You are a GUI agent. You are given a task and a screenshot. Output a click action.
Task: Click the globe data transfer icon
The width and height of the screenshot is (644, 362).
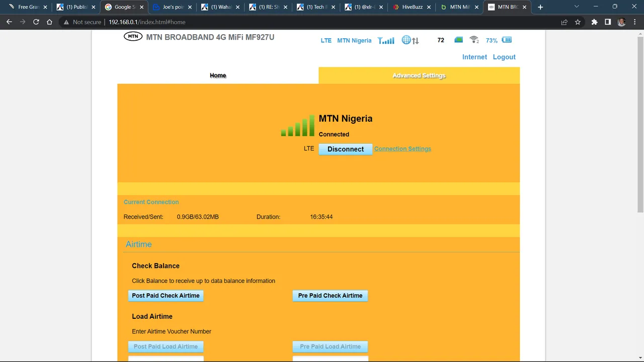click(x=410, y=40)
